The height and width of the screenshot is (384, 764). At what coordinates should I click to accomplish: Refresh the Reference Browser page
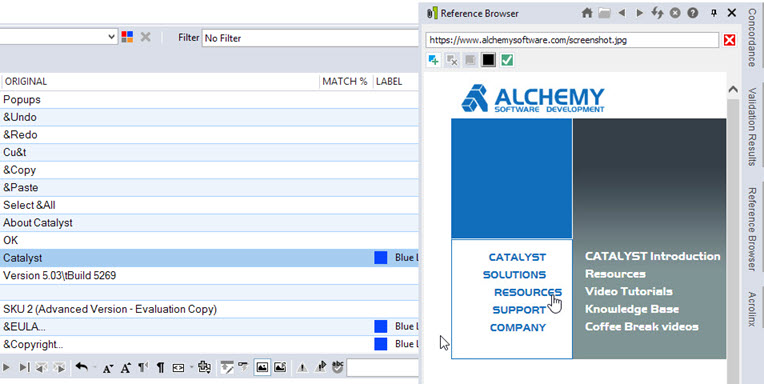[x=657, y=13]
